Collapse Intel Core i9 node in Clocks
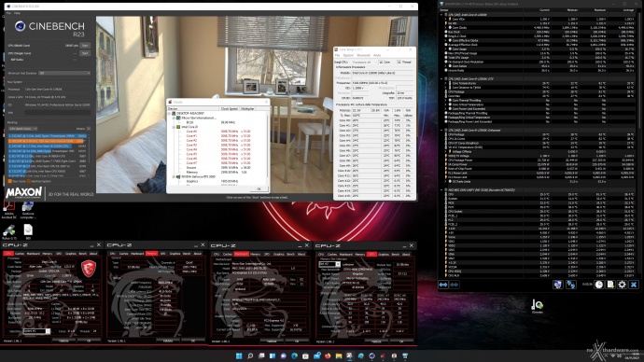This screenshot has width=644, height=362. [174, 127]
